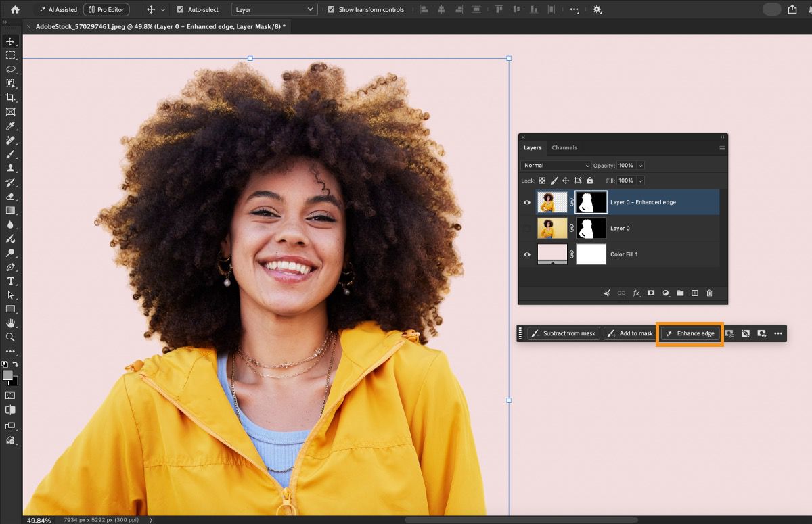
Task: Switch to AI Assisted mode
Action: (58, 9)
